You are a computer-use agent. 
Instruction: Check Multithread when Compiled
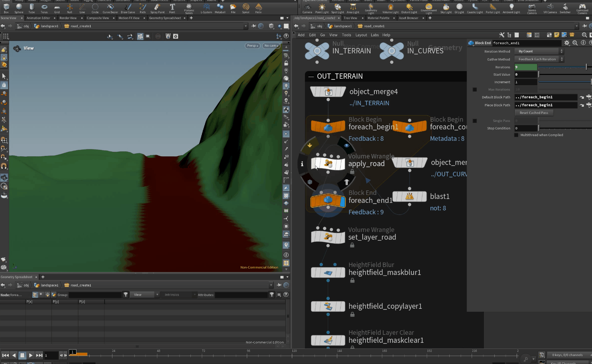click(516, 135)
